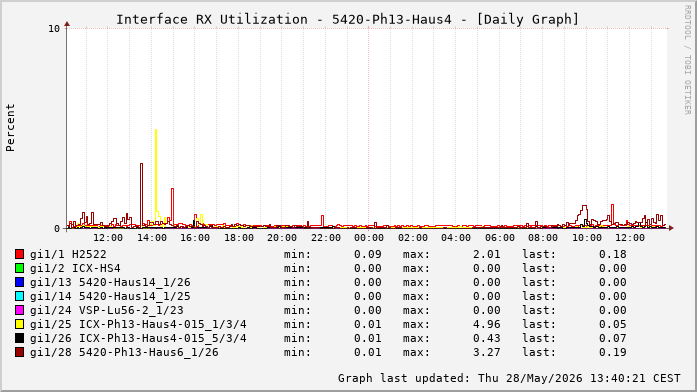Click the last value 0.19 for gi1/28
697x392 pixels.
[613, 352]
